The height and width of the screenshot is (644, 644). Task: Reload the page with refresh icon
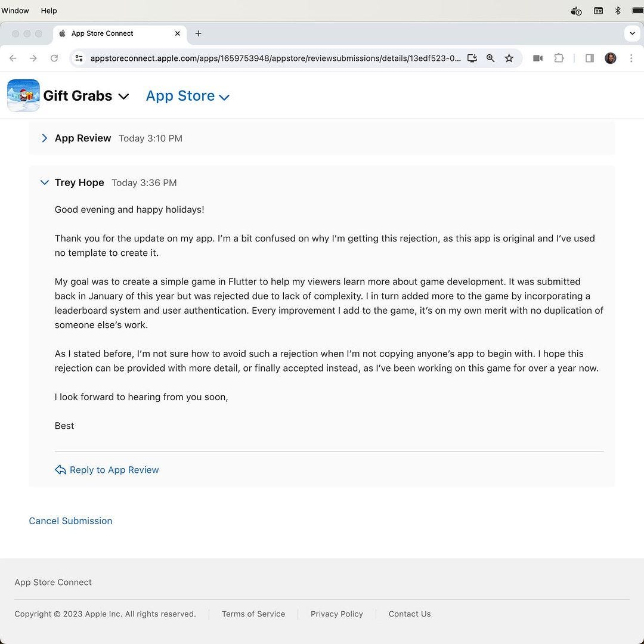(54, 58)
